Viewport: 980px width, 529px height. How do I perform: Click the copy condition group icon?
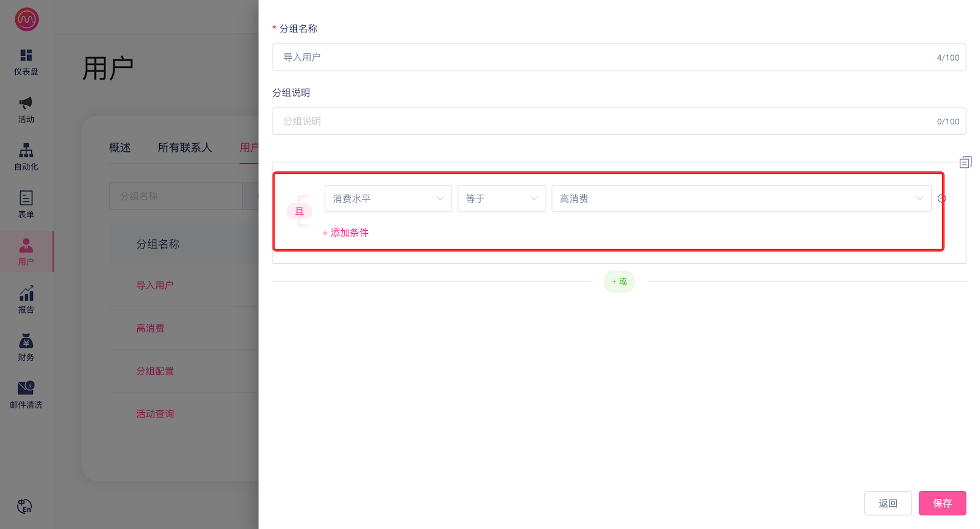pyautogui.click(x=965, y=162)
